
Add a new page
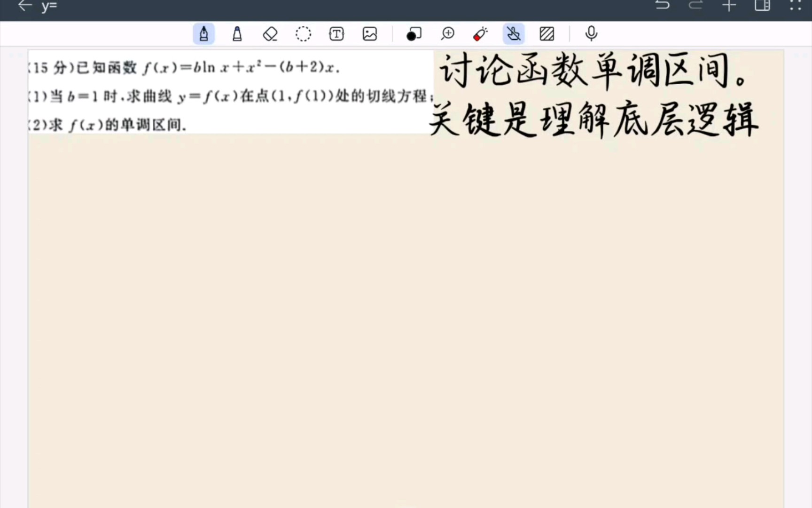coord(729,6)
